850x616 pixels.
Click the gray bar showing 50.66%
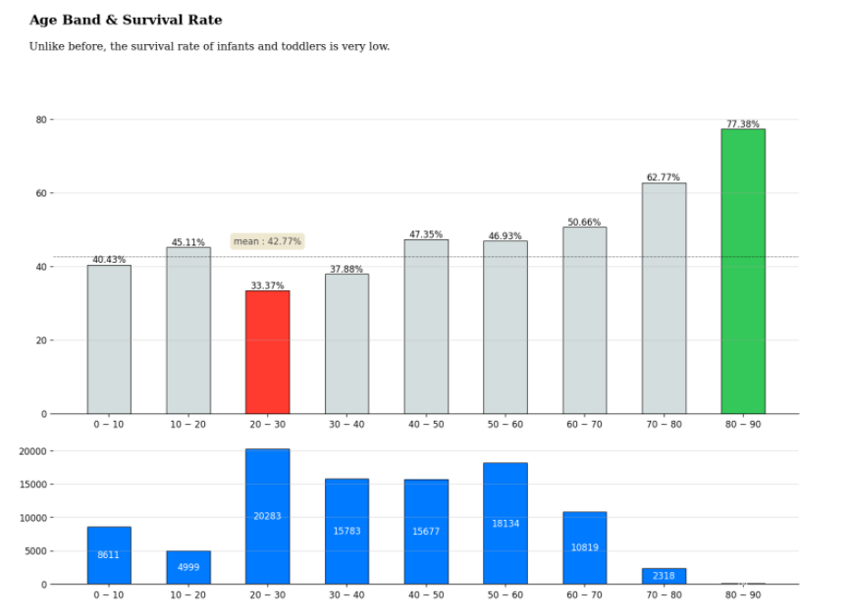pyautogui.click(x=584, y=321)
